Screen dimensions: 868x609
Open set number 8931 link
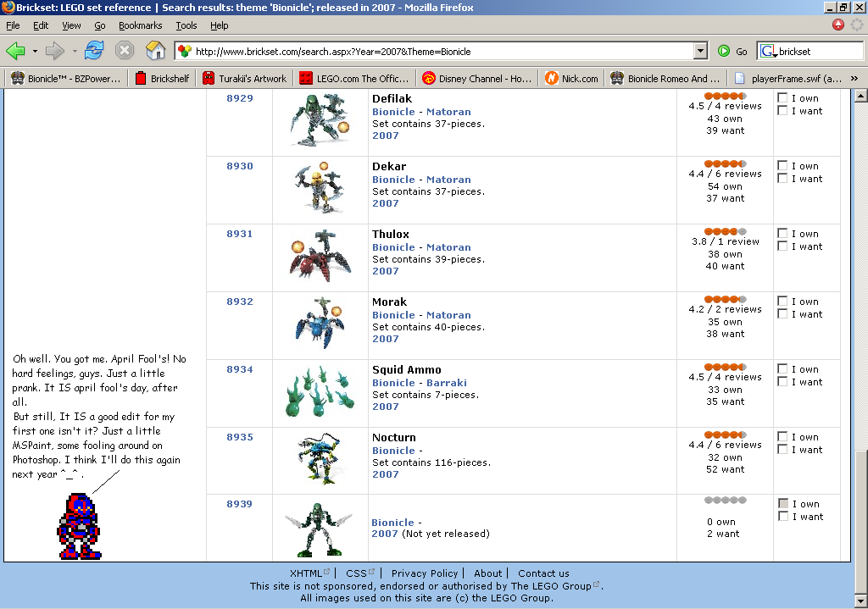click(x=240, y=234)
